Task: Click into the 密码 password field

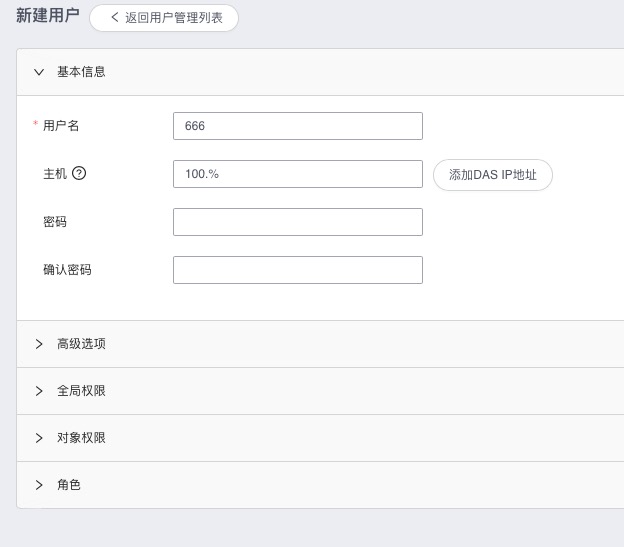Action: [298, 222]
